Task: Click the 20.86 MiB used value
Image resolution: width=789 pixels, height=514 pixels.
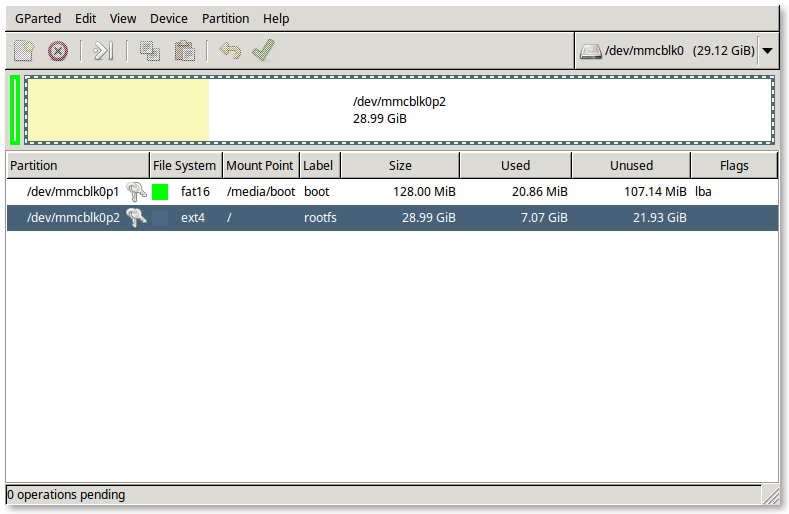Action: 539,192
